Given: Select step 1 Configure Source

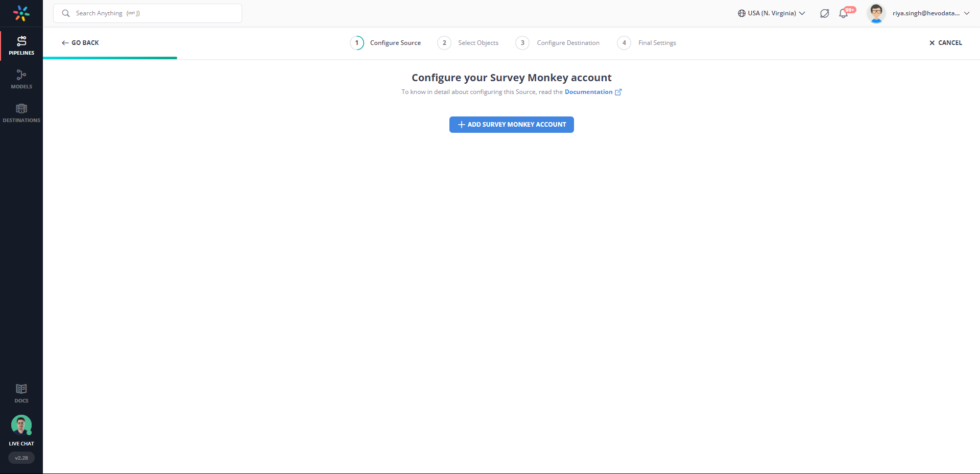Looking at the screenshot, I should (386, 43).
